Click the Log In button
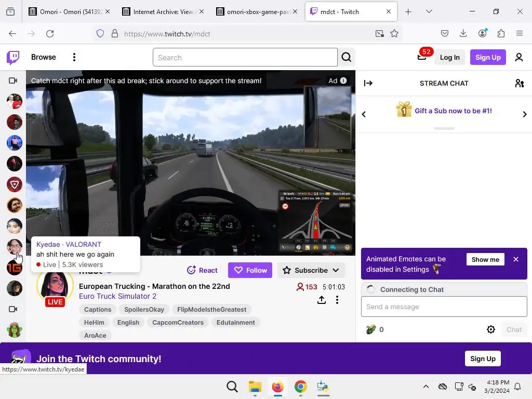 [449, 57]
